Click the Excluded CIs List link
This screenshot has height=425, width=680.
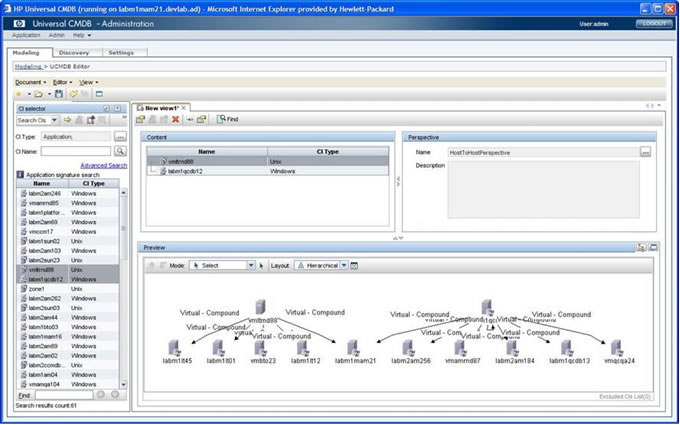tap(625, 396)
